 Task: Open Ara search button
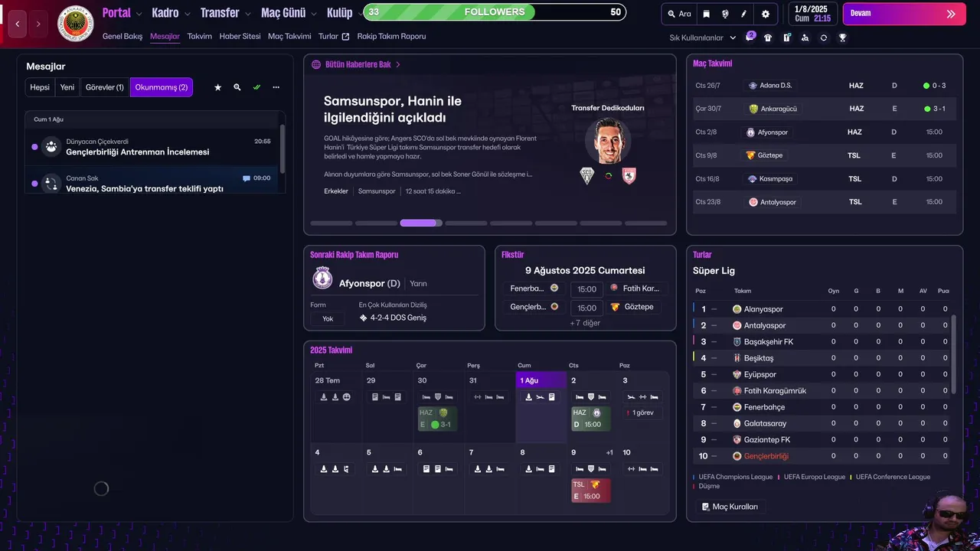(x=679, y=14)
